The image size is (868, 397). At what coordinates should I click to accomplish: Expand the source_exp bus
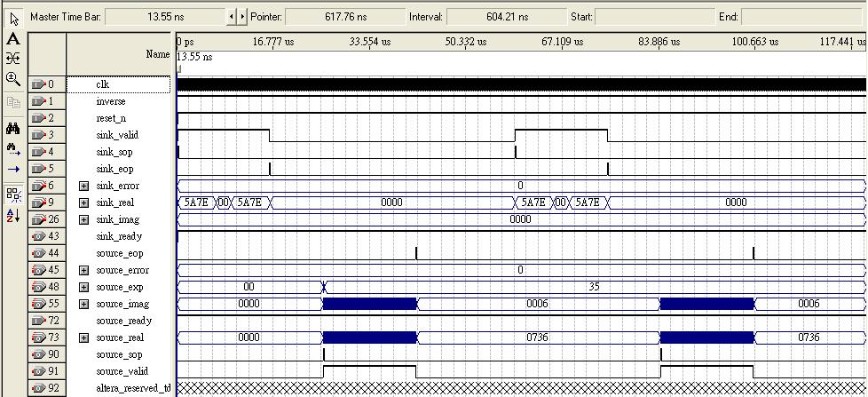(84, 287)
